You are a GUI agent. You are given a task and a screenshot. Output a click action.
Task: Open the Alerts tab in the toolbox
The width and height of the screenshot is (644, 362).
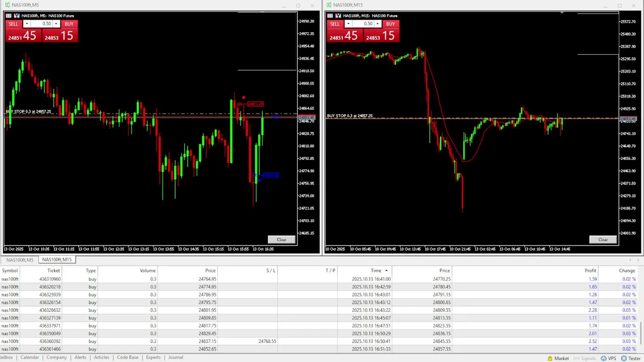pyautogui.click(x=80, y=357)
